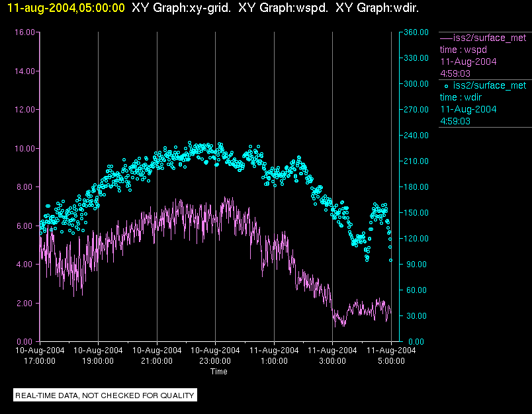Click the time label 10-Aug-2004 23:00:00
The image size is (532, 414).
215,355
